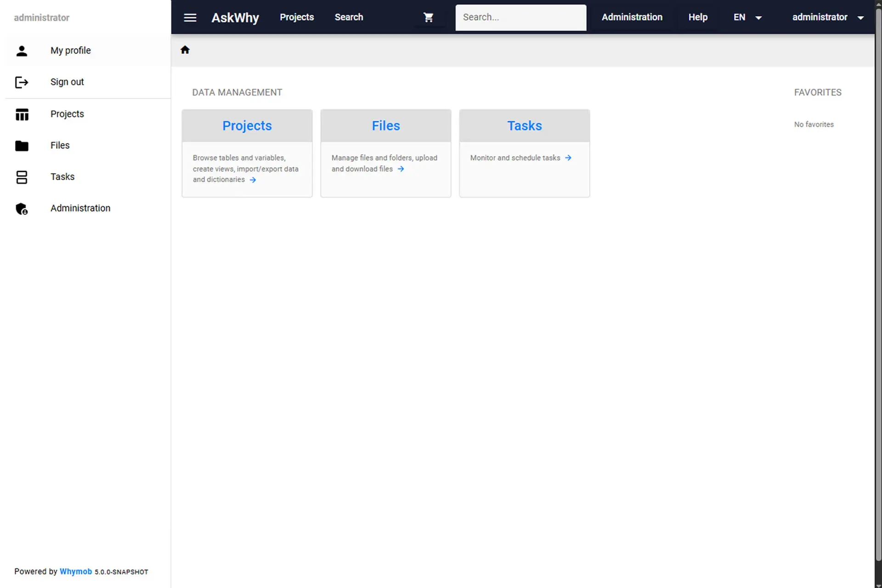Follow arrow after Projects card description
Screen dimensions: 882x588
coord(253,180)
